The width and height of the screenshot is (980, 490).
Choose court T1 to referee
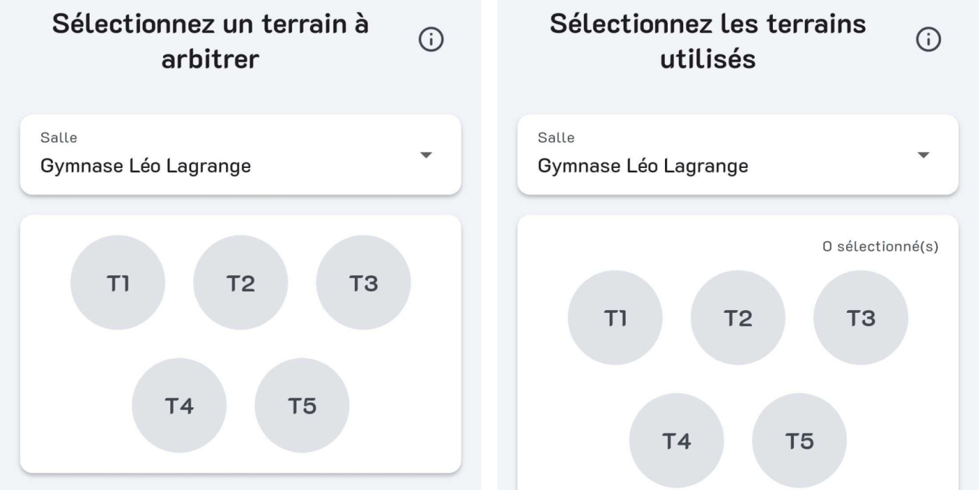[118, 283]
